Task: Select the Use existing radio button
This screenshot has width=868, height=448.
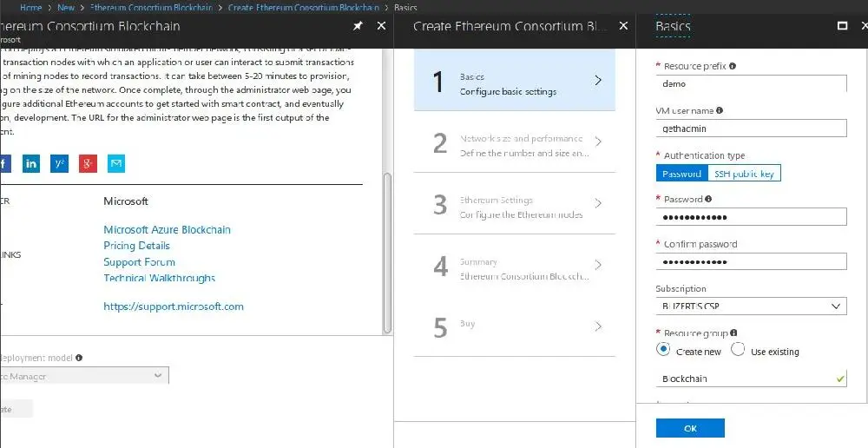Action: (738, 350)
